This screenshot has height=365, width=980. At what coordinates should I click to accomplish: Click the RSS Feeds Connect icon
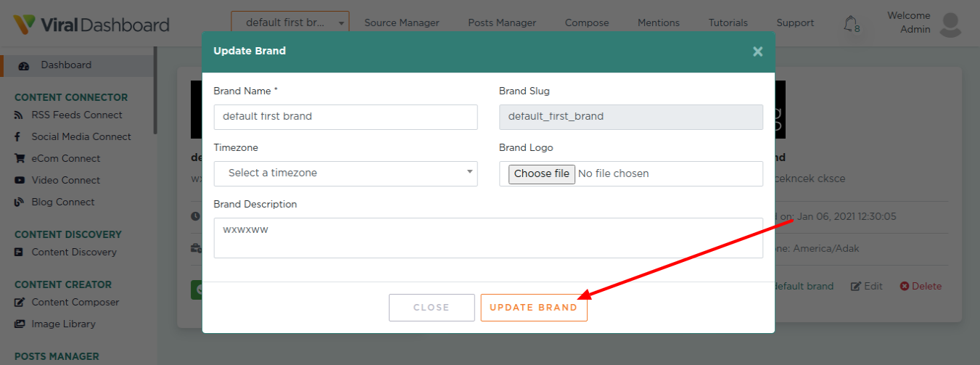click(x=19, y=115)
